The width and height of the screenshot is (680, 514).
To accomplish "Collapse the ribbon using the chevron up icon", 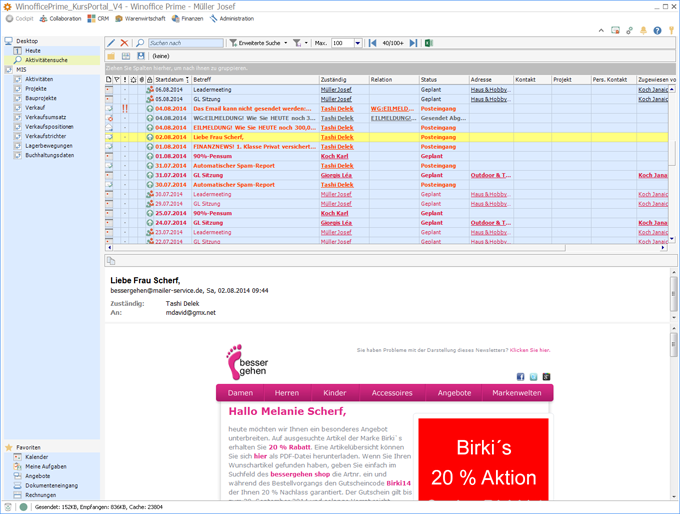I will pos(601,30).
